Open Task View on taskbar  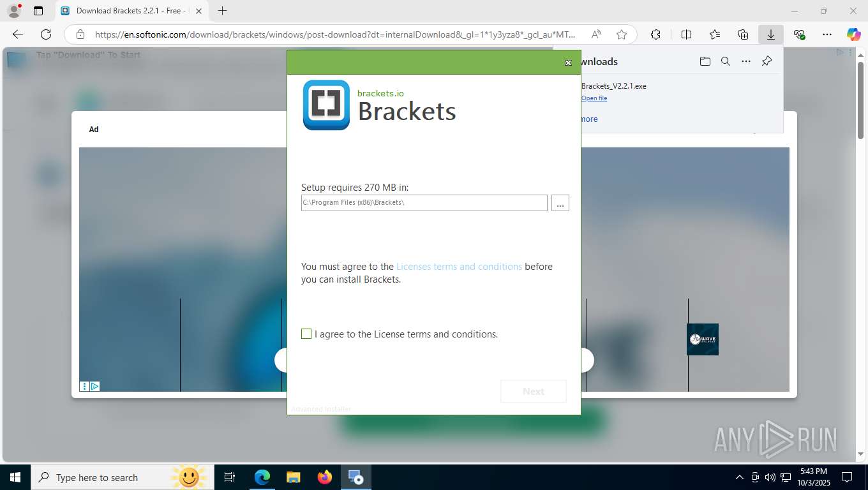point(230,477)
